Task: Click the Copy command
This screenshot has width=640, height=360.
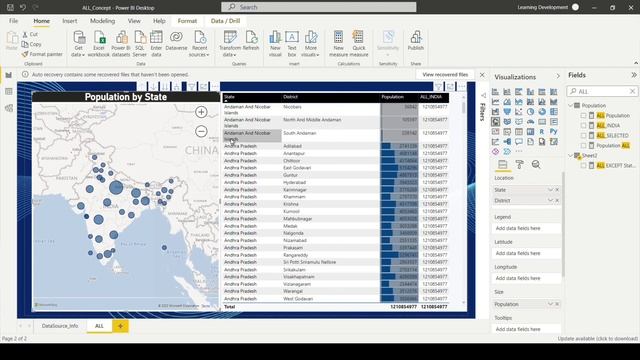Action: point(32,44)
